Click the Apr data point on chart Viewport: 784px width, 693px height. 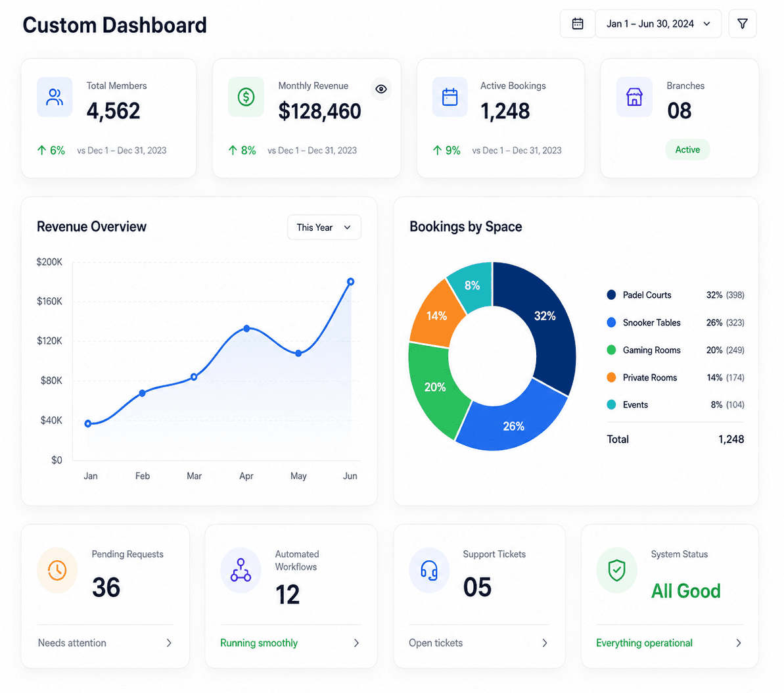tap(246, 329)
